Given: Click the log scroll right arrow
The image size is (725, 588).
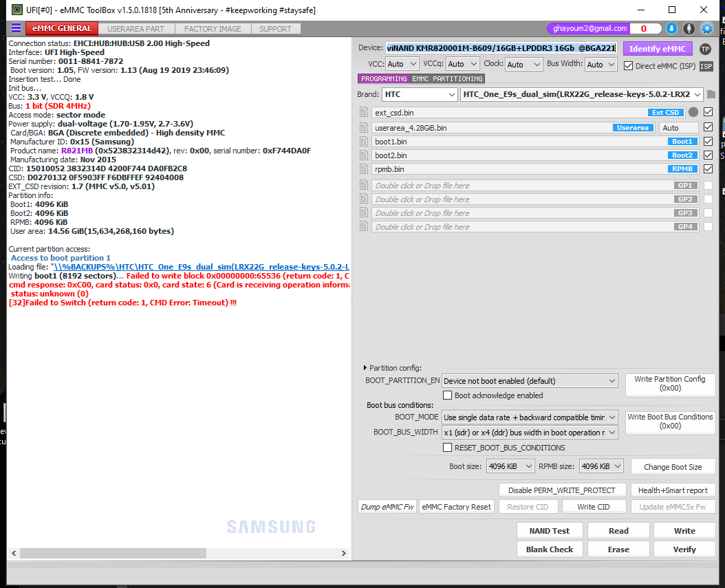Looking at the screenshot, I should click(343, 553).
